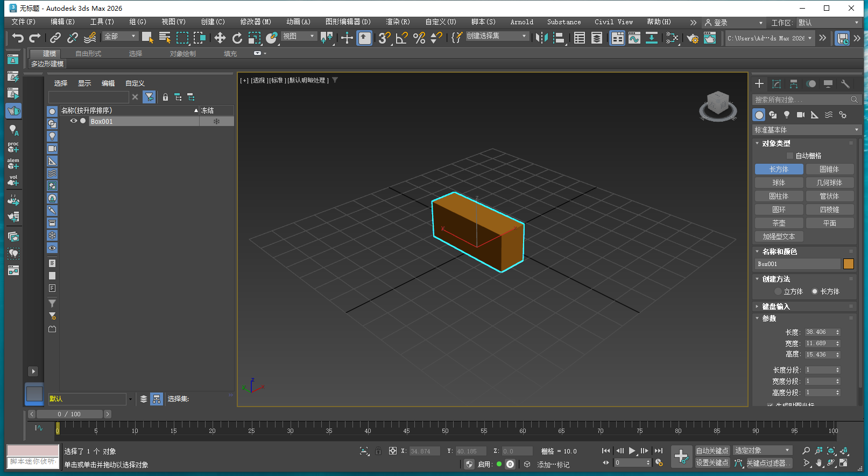Image resolution: width=868 pixels, height=476 pixels.
Task: Play the animation in timeline controls
Action: (x=632, y=451)
